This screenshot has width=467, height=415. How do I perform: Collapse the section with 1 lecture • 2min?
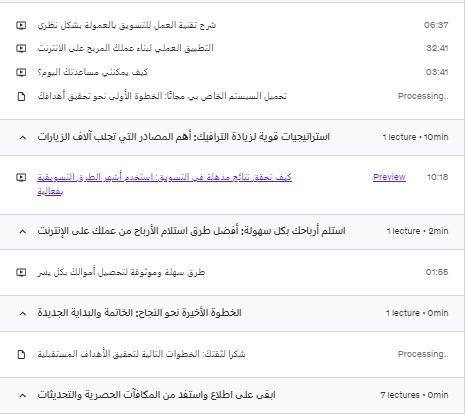click(23, 231)
